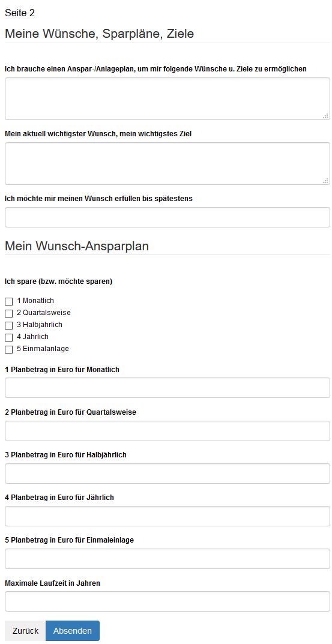Click the wichtigster Wunsch text area
The height and width of the screenshot is (644, 332).
(168, 163)
